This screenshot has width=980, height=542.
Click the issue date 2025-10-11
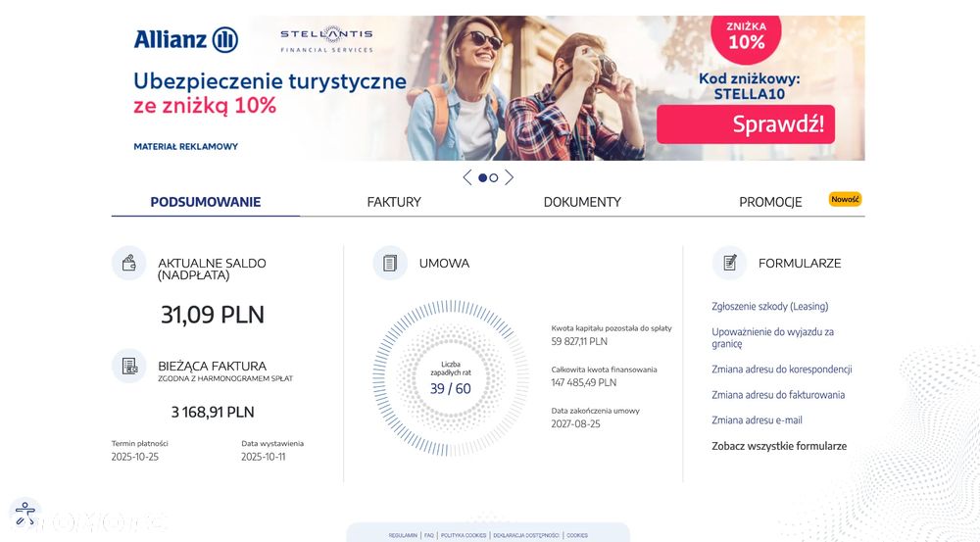(263, 457)
